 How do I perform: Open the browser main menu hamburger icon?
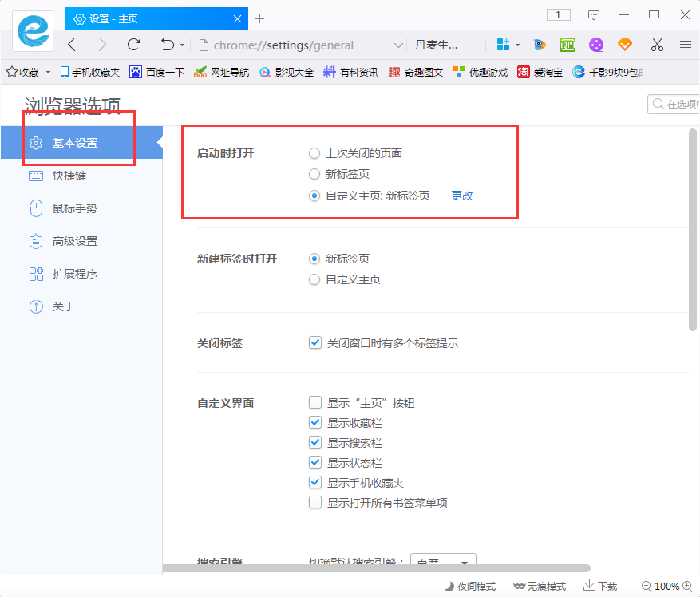pos(686,45)
